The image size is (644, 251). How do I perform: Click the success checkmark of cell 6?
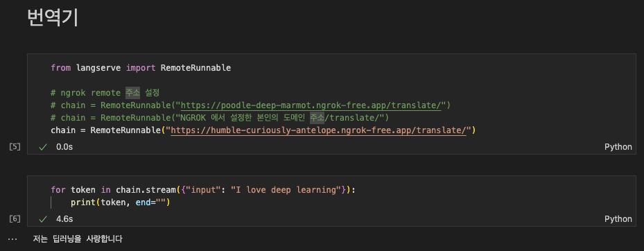(x=43, y=219)
